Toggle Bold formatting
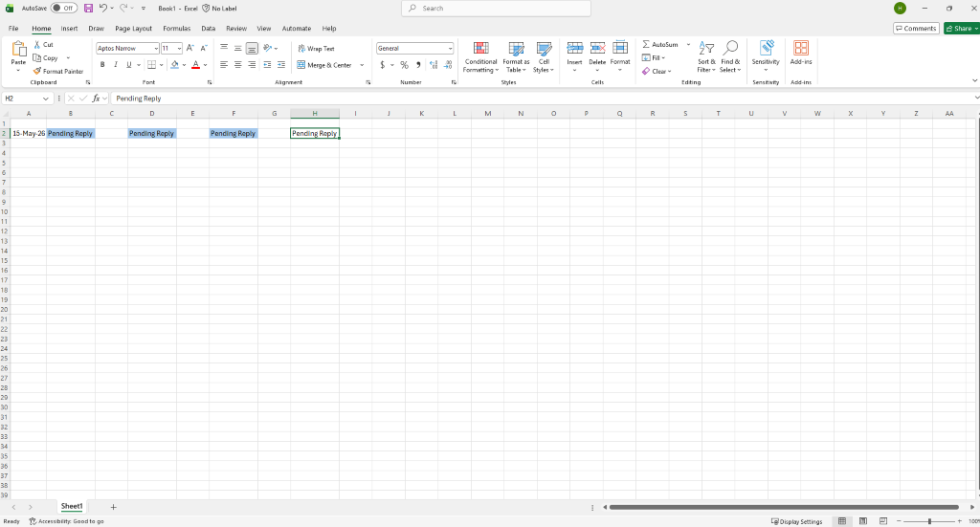 (x=102, y=65)
